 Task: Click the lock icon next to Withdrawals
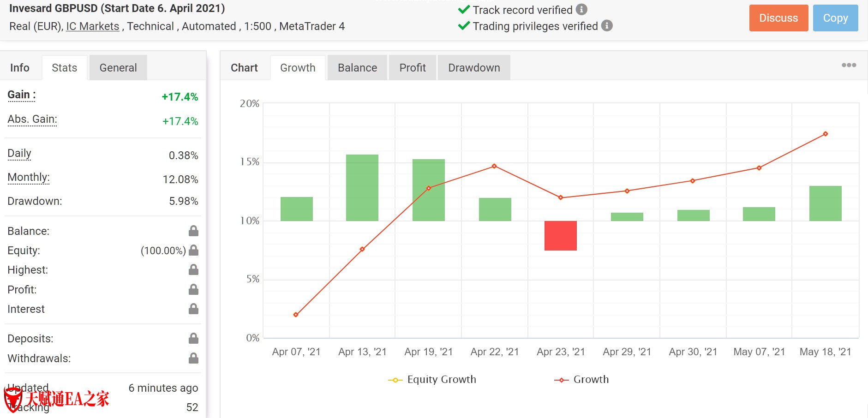click(x=193, y=358)
